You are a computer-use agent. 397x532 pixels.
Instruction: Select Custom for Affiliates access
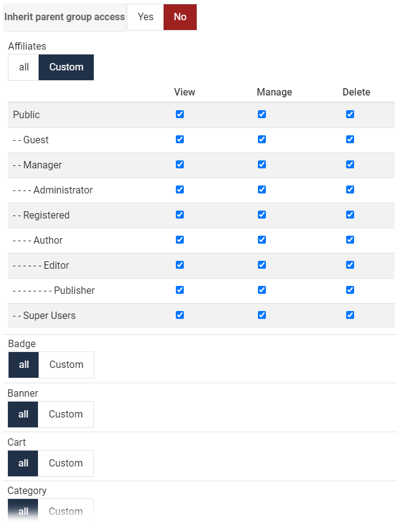(x=66, y=67)
